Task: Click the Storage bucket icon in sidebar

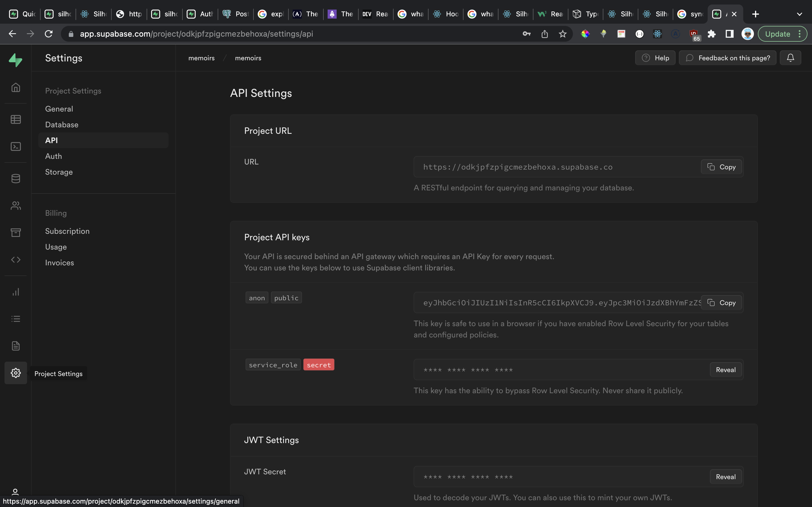Action: tap(15, 233)
